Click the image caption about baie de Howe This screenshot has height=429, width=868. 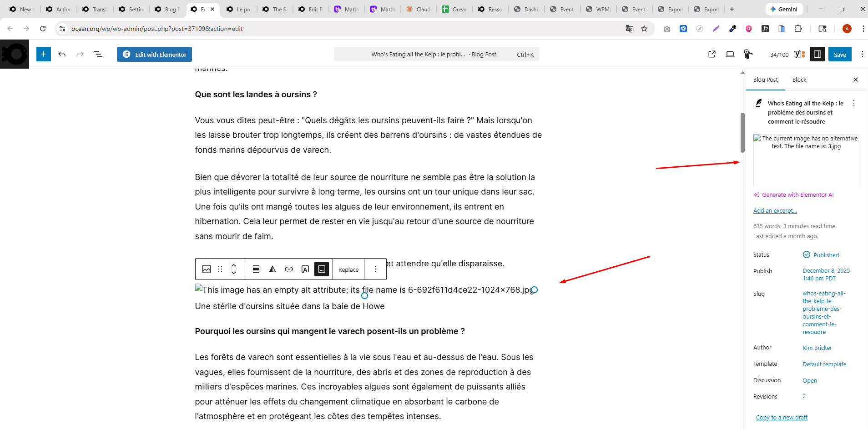pos(290,306)
